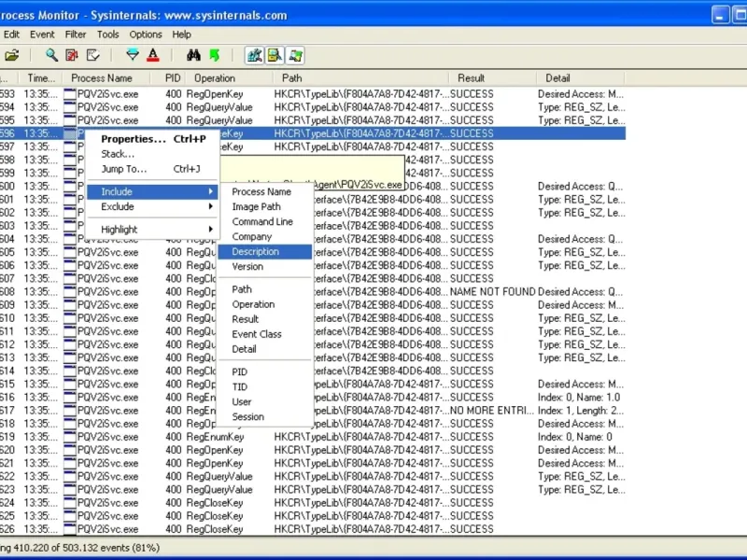Choose Properties... in the context menu

152,139
